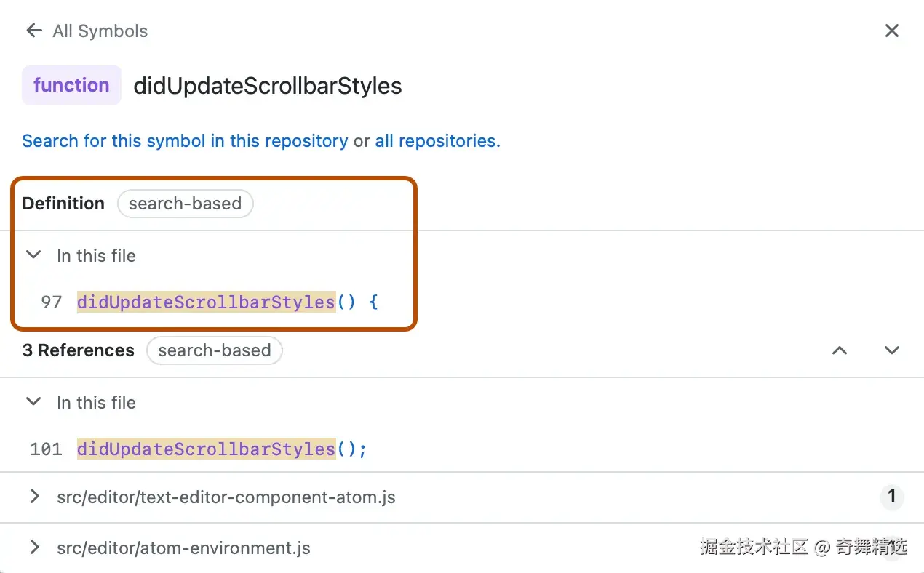Click the search-based badge beside Definition
This screenshot has height=573, width=924.
[185, 204]
